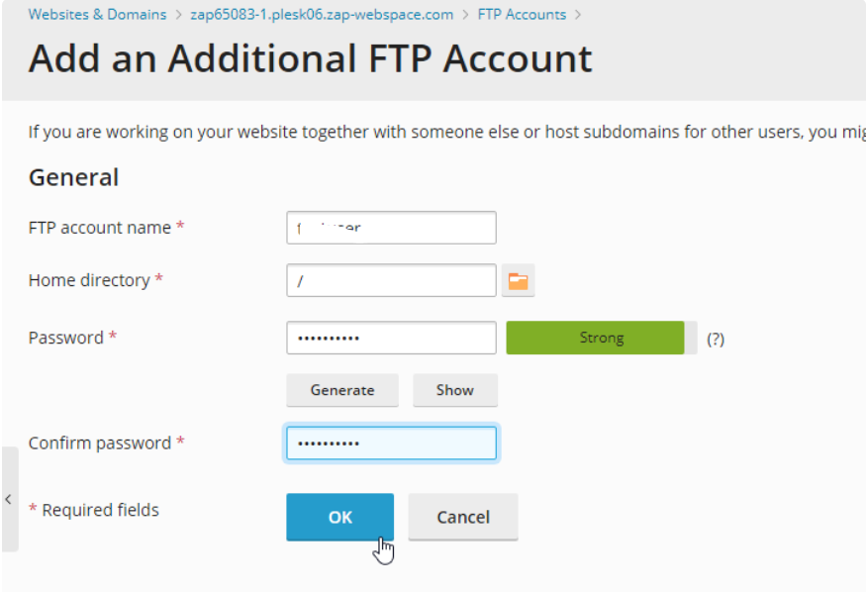Click inside the Confirm password field

coord(391,444)
